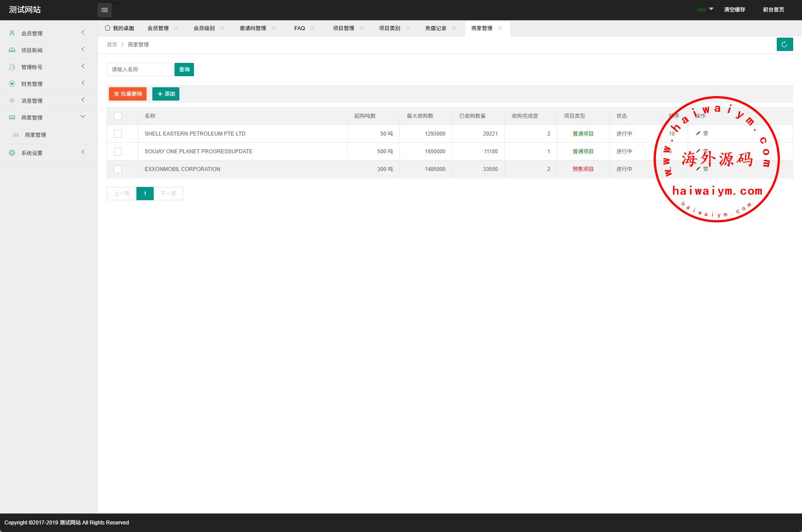Open the root user dropdown

tap(705, 9)
